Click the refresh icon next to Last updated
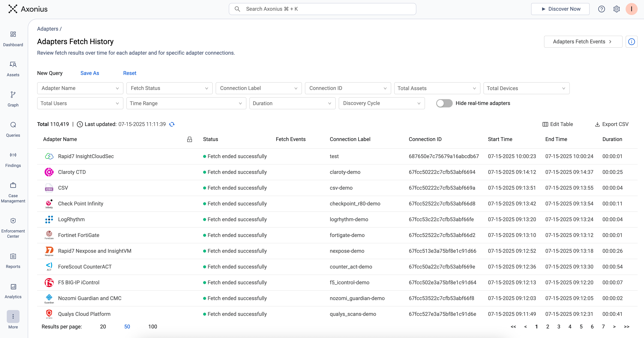The image size is (644, 338). [172, 124]
